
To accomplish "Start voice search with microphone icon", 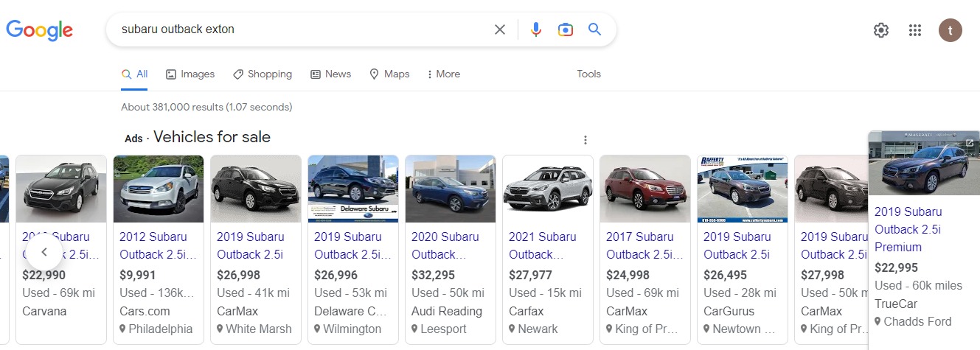I will pos(536,30).
